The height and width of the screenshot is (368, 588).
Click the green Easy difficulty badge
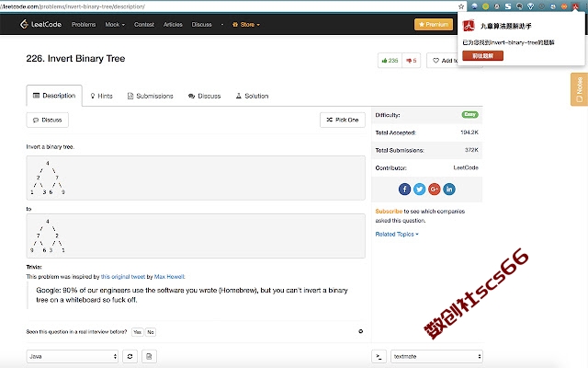point(469,114)
